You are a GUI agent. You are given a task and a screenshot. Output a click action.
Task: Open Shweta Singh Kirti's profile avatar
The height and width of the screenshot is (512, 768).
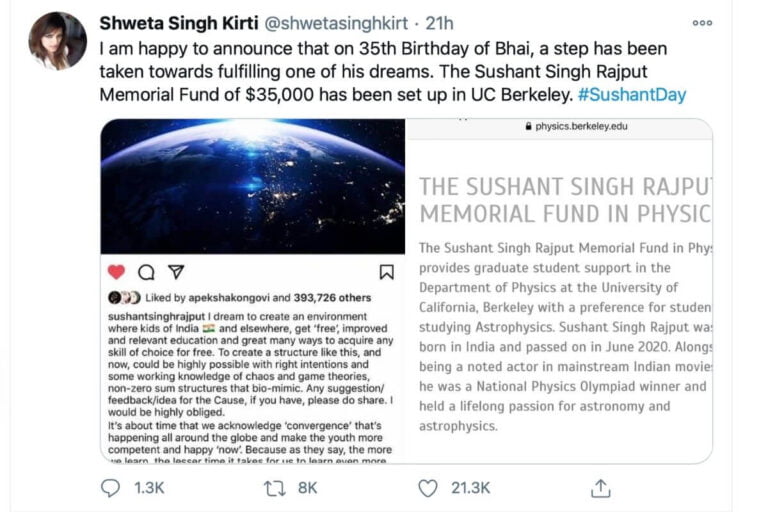tap(58, 40)
